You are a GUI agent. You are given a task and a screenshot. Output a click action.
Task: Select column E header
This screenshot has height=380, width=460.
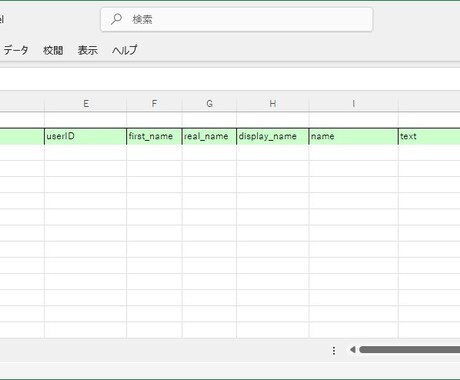86,104
